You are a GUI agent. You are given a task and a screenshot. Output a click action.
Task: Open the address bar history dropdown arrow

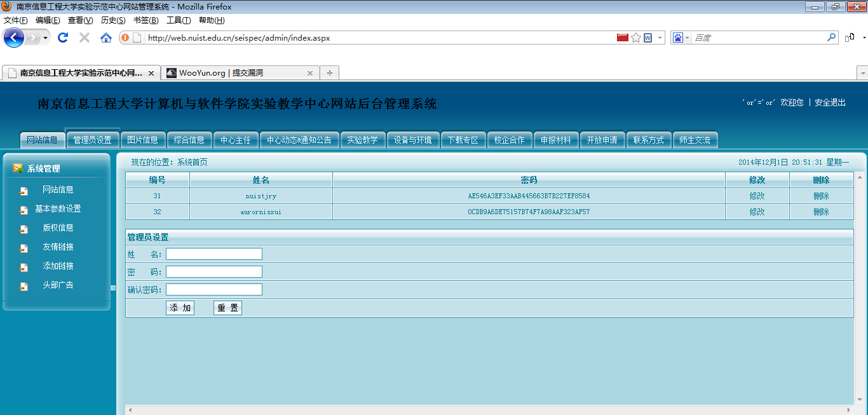pos(660,37)
